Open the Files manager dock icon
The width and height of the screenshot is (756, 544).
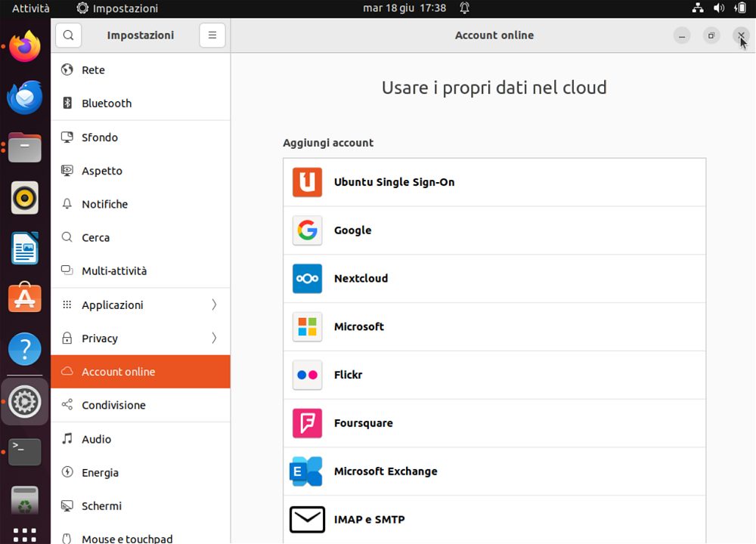(25, 147)
